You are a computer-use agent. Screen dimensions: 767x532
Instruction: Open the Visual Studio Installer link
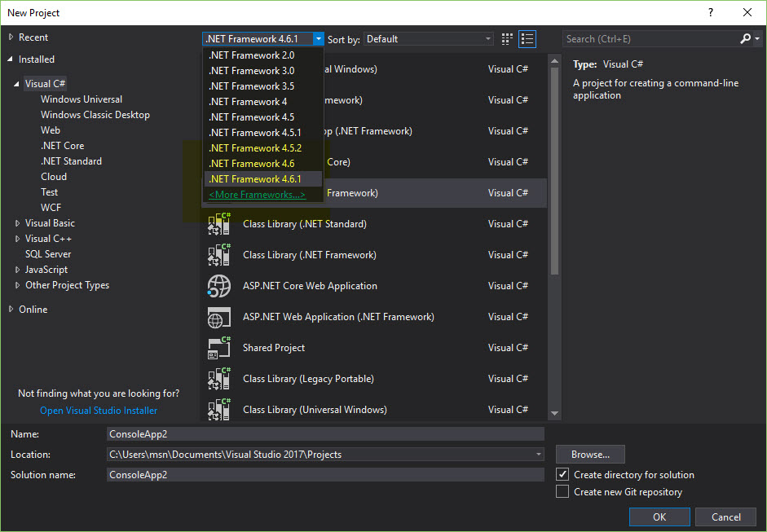click(x=98, y=410)
